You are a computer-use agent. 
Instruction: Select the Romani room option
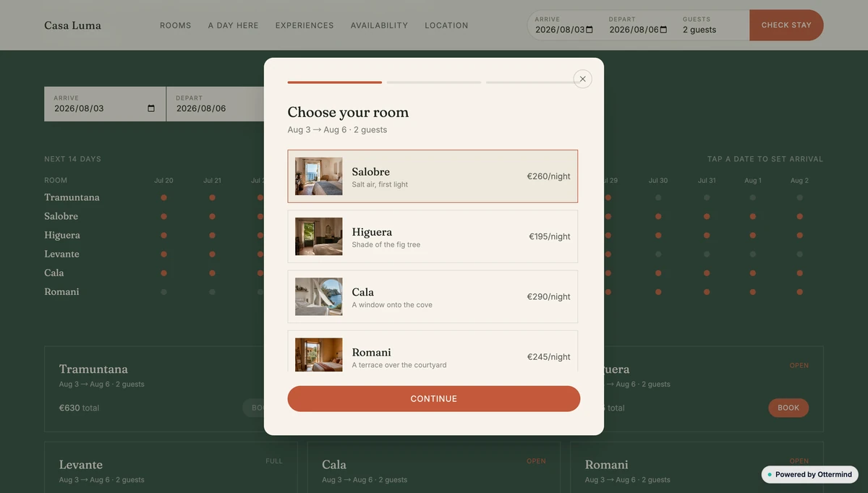[433, 352]
